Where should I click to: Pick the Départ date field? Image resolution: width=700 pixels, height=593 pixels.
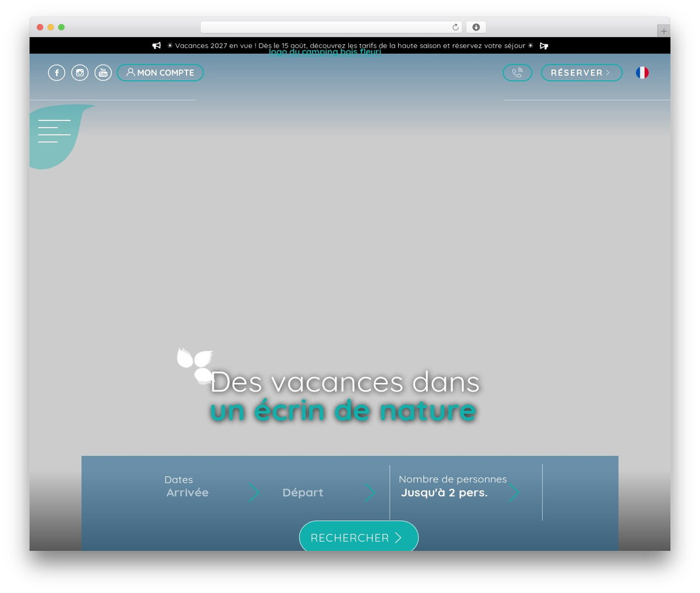click(329, 492)
